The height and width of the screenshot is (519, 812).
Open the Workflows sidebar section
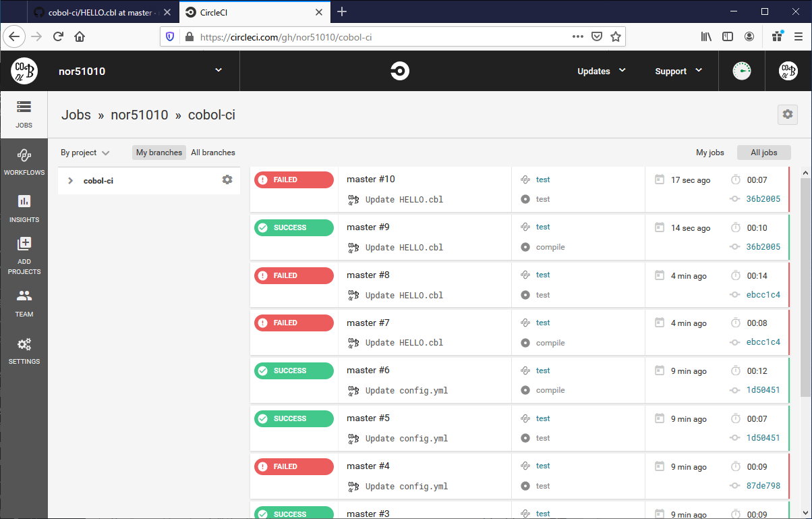(x=24, y=162)
